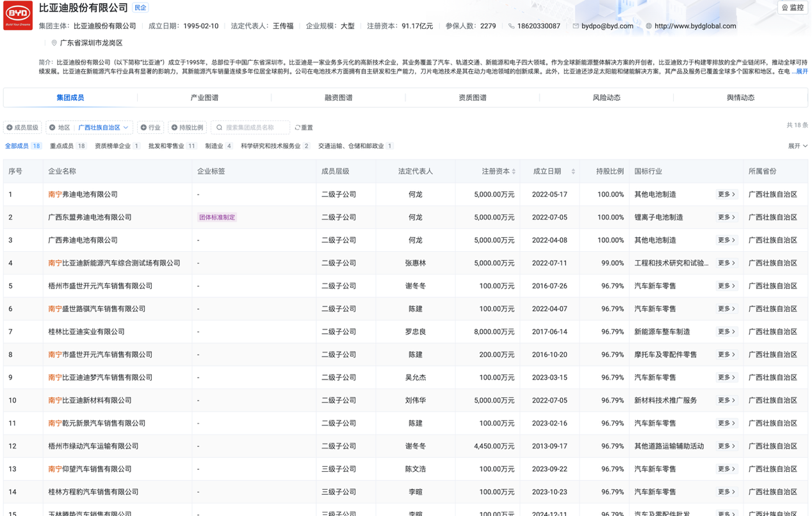Click the phone icon next to 18620330087

pos(511,26)
